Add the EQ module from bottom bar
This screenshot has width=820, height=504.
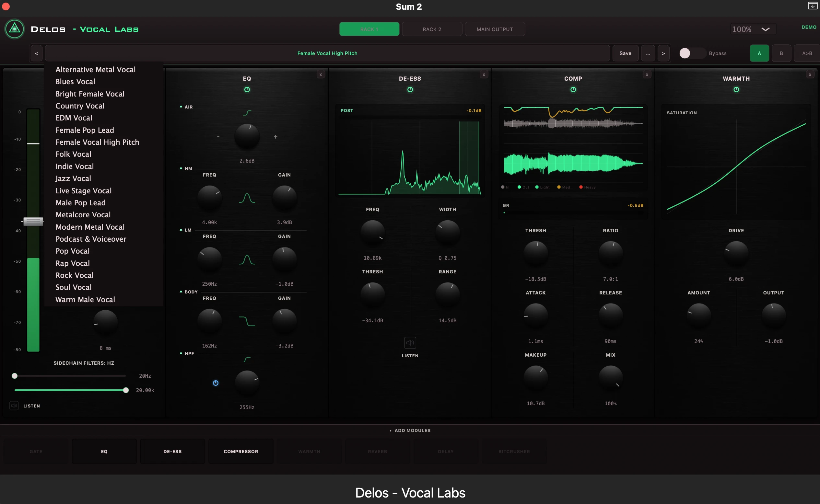(x=104, y=451)
